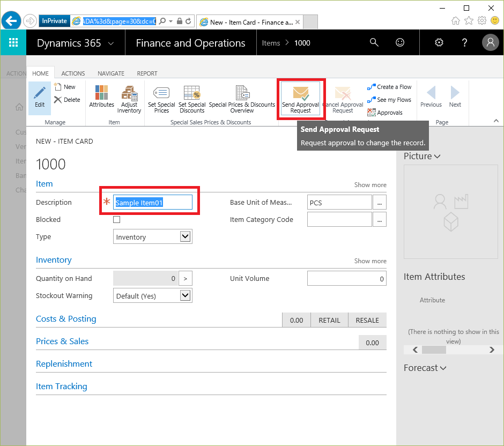Viewport: 504px width, 446px height.
Task: Click the browser forward arrow
Action: [30, 21]
